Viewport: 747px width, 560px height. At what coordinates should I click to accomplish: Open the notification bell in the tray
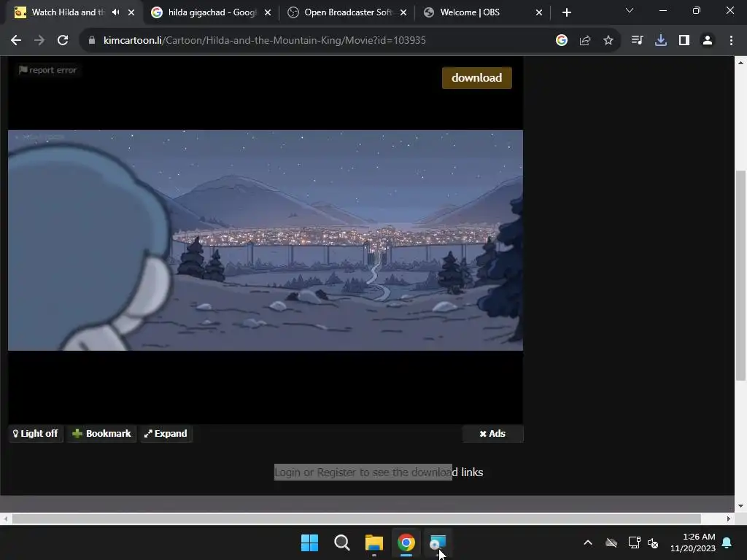click(727, 542)
